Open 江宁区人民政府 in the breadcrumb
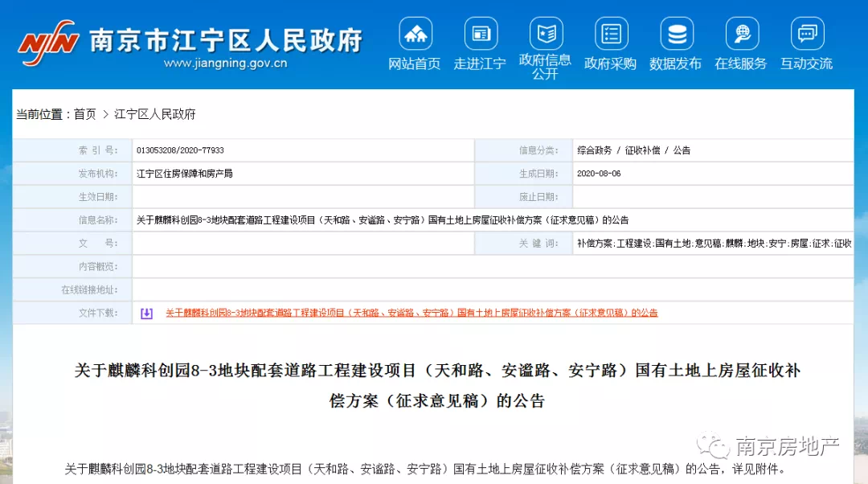The width and height of the screenshot is (868, 484). 155,114
